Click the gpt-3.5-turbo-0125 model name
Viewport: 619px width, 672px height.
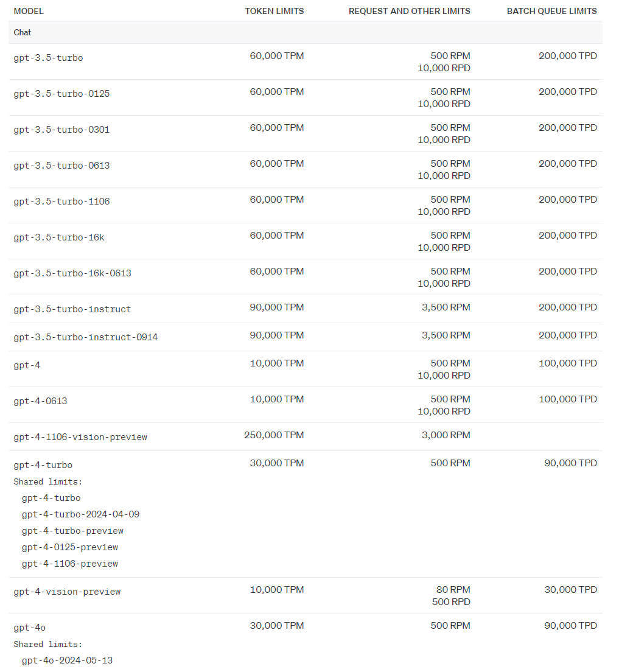click(61, 94)
